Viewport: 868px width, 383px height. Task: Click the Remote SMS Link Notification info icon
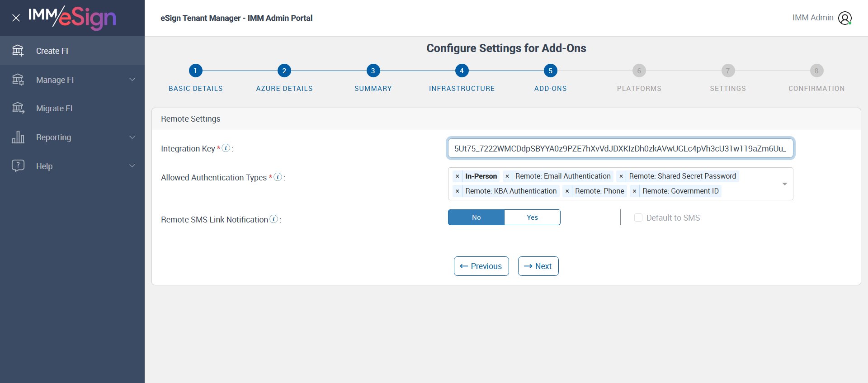274,219
